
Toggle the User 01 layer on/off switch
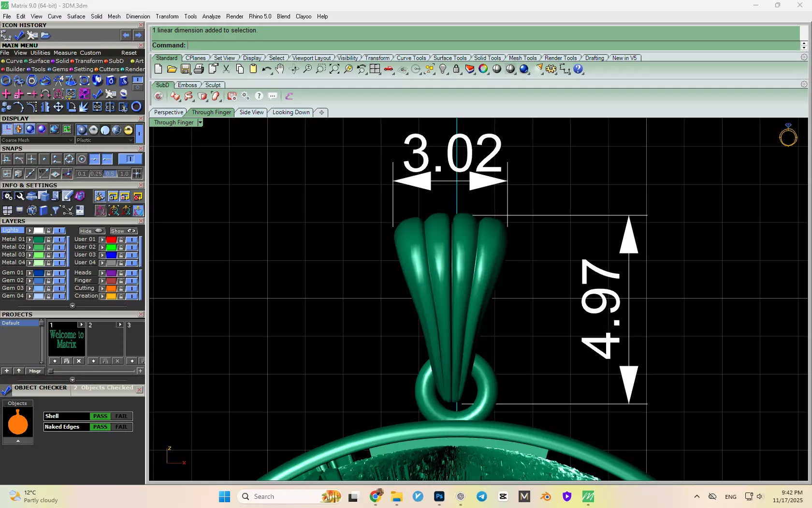point(132,239)
